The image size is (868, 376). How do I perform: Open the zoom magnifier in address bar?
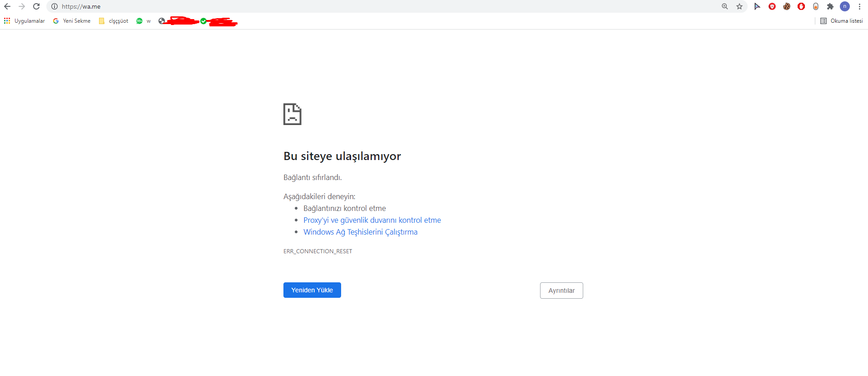tap(725, 6)
